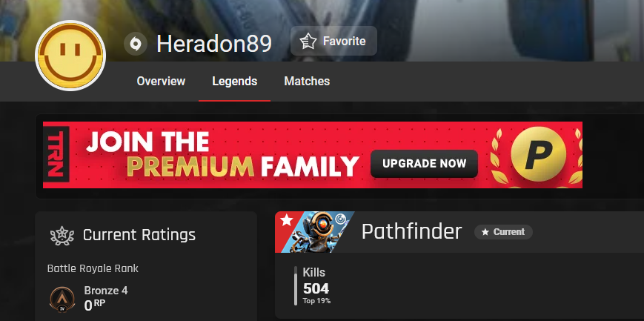Click the laurel icon beside Current Ratings
The height and width of the screenshot is (321, 644).
[62, 236]
